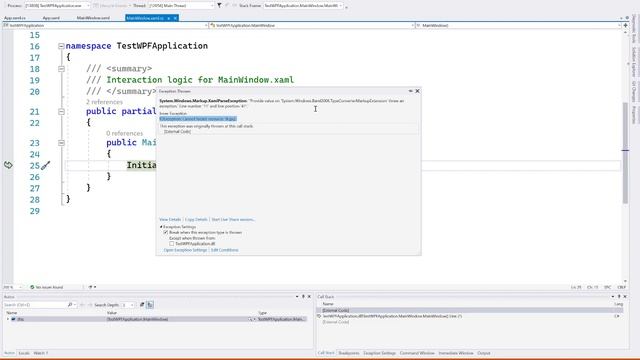The width and height of the screenshot is (640, 360).
Task: Check the TestWPFApplication.dll exception checkbox
Action: 172,244
